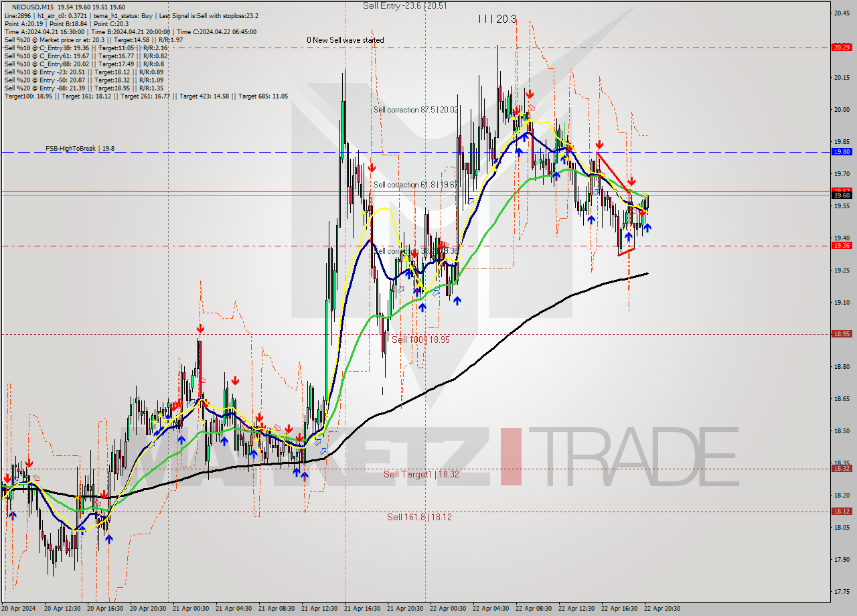
Task: Click the red 19.36 price tag
Action: tap(841, 246)
